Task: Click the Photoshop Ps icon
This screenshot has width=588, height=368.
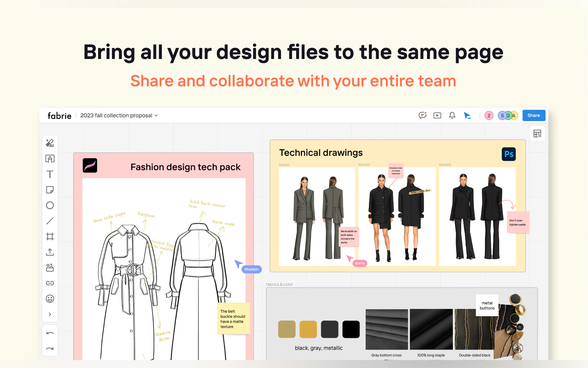Action: pyautogui.click(x=509, y=154)
